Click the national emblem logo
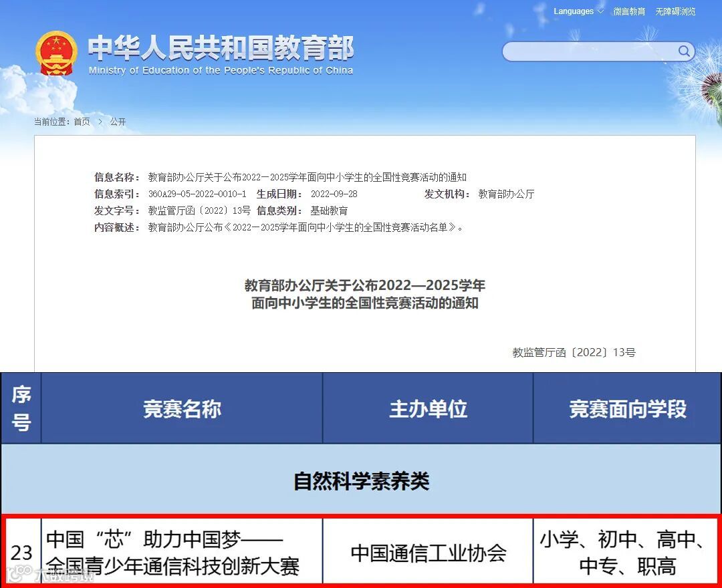Screen dimensions: 722x588 [x=56, y=53]
